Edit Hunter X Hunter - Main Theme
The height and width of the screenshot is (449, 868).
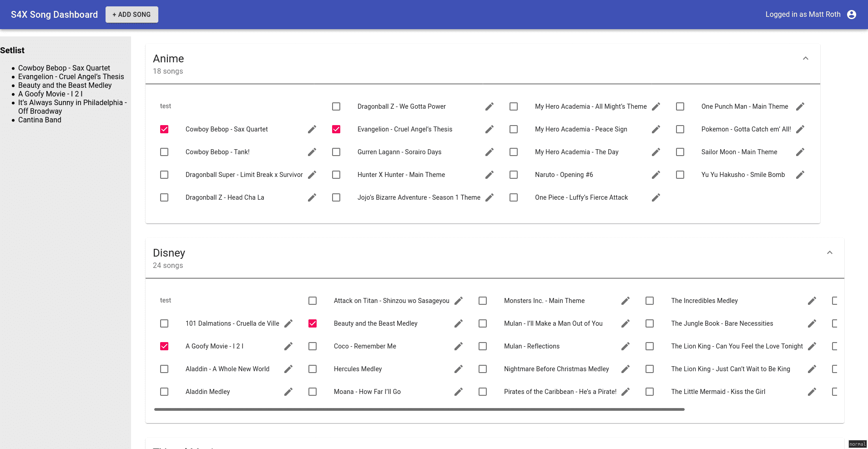[x=490, y=175]
